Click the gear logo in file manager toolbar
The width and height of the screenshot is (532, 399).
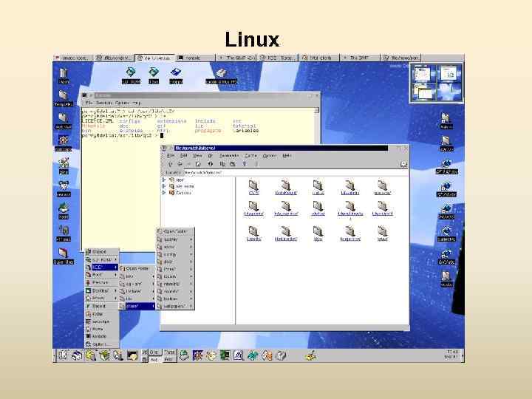403,164
